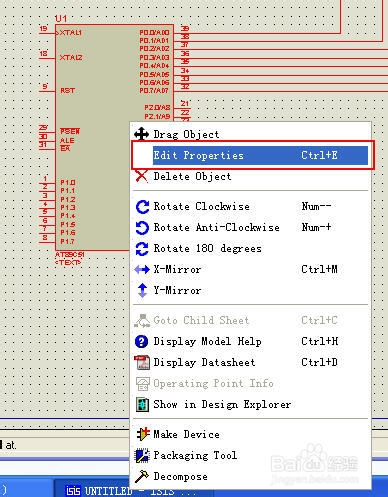
Task: Select X-Mirror menu entry
Action: (x=251, y=269)
